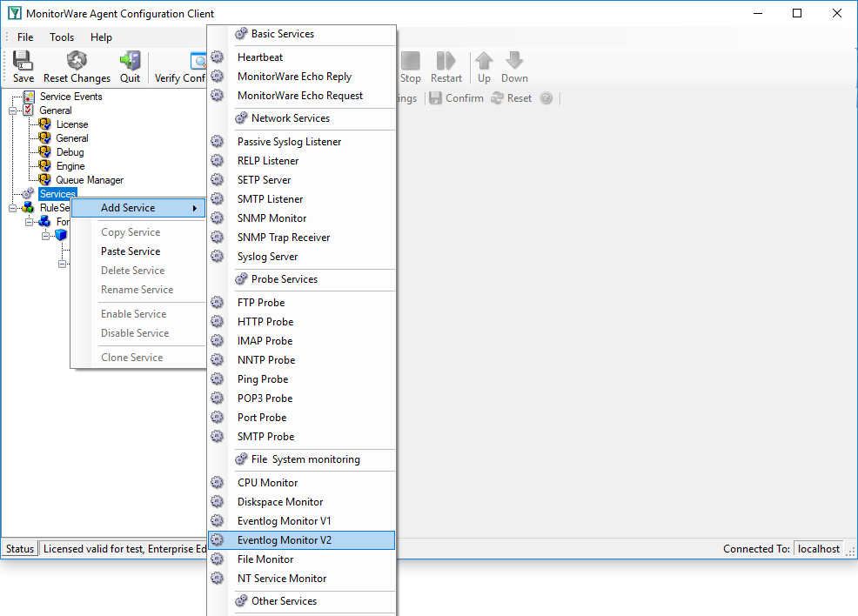Select the Debug tree item

pos(70,152)
